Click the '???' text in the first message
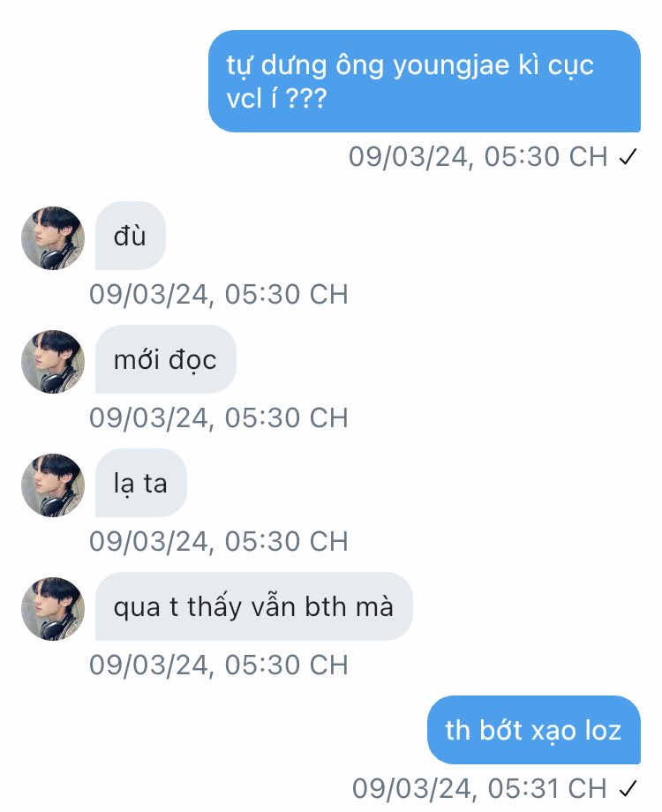The width and height of the screenshot is (662, 812). pyautogui.click(x=306, y=98)
